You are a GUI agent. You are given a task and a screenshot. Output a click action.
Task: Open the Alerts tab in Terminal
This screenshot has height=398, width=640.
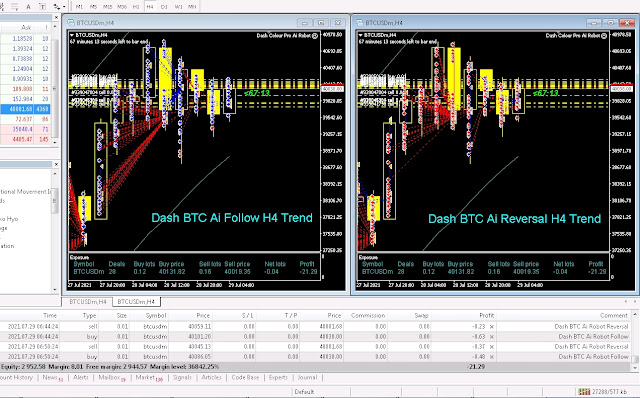pos(80,378)
